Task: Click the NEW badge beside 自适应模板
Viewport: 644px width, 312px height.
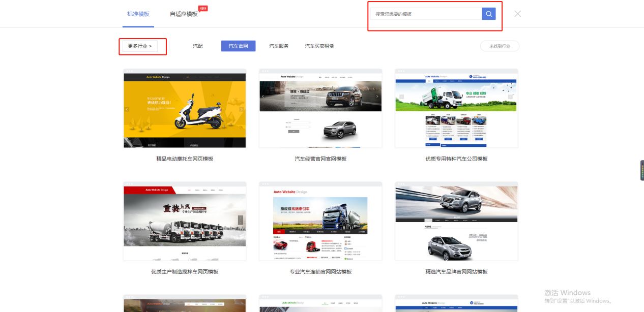Action: pos(203,9)
